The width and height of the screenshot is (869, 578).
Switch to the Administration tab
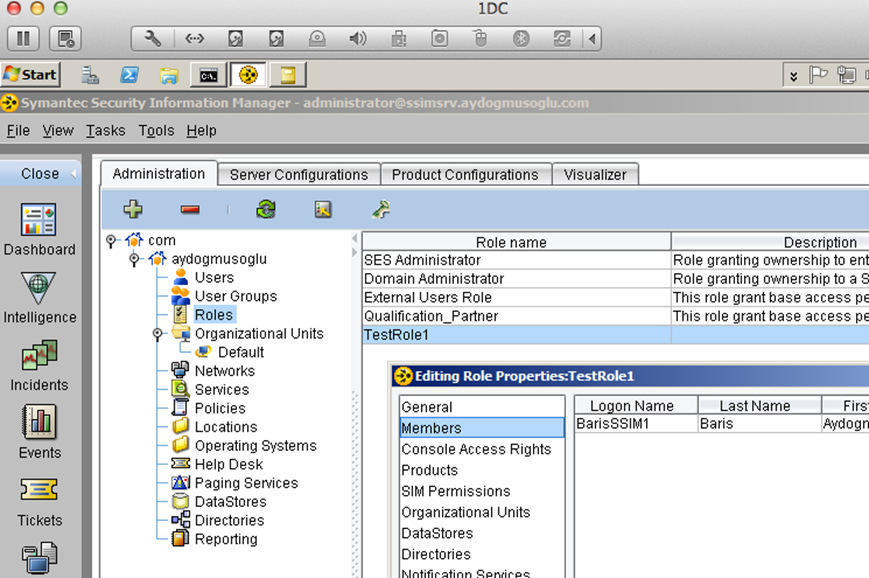(x=159, y=173)
